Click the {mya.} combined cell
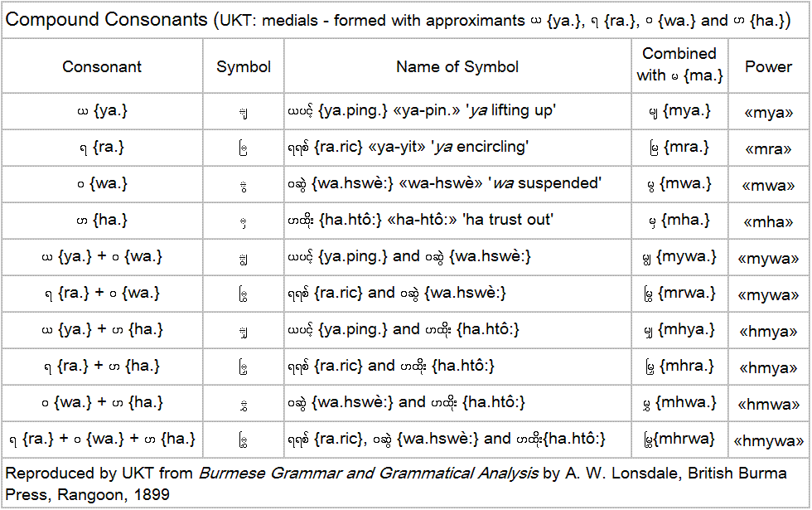The height and width of the screenshot is (510, 812). pos(679,111)
